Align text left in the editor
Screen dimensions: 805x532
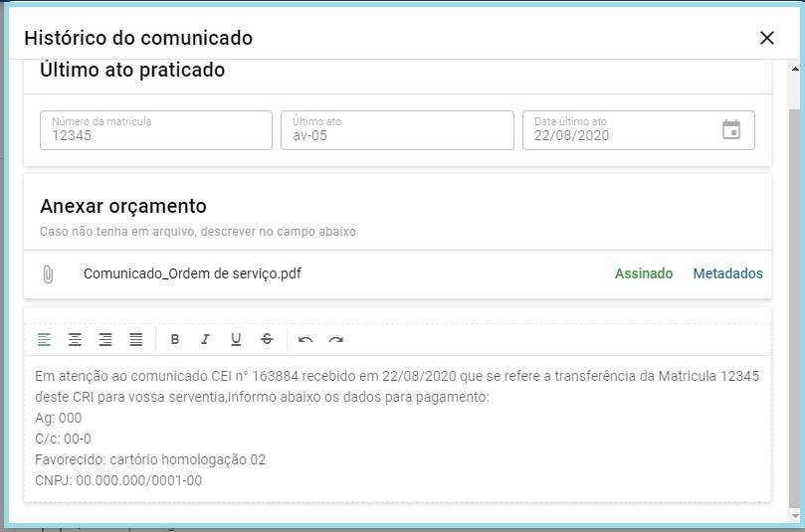pos(44,339)
